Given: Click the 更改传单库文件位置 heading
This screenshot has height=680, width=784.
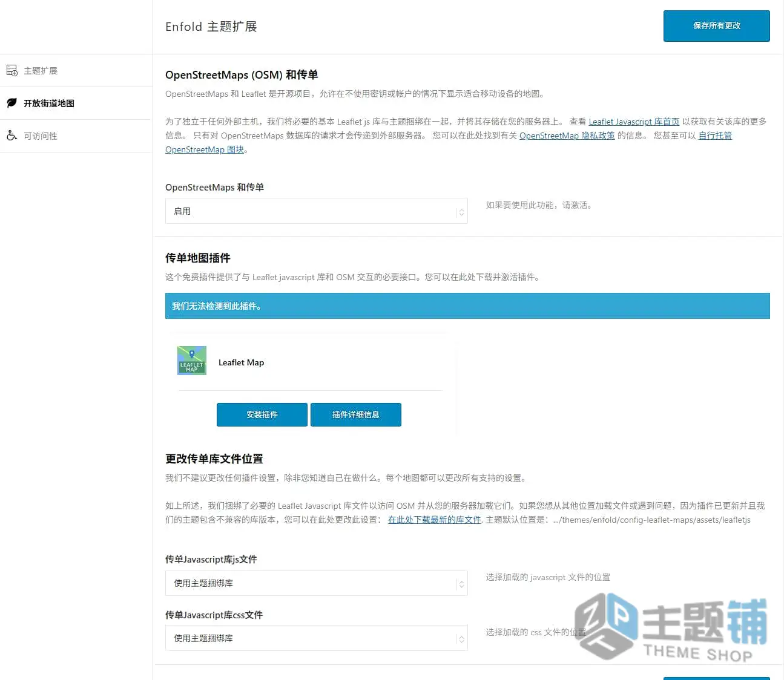Looking at the screenshot, I should tap(214, 459).
